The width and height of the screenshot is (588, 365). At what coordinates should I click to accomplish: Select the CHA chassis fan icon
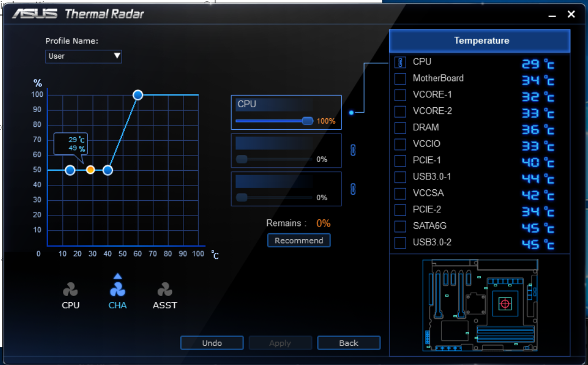(x=117, y=289)
